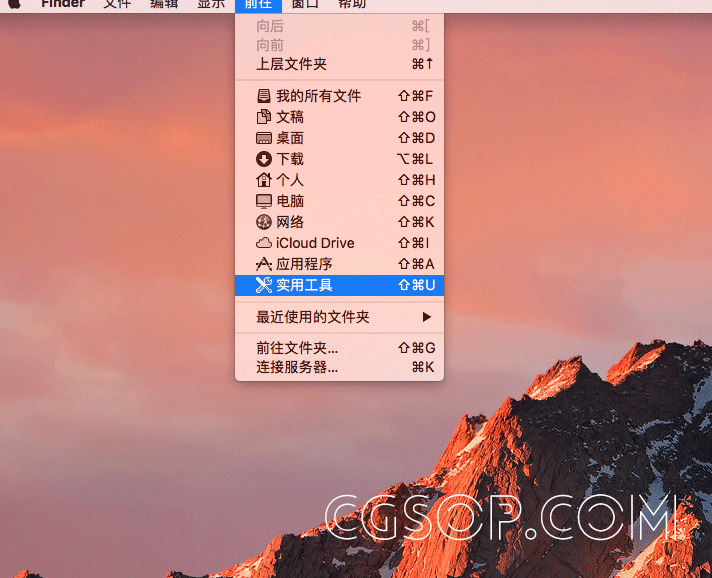Close the highlighted 前往 menu
The image size is (712, 578).
[x=258, y=4]
